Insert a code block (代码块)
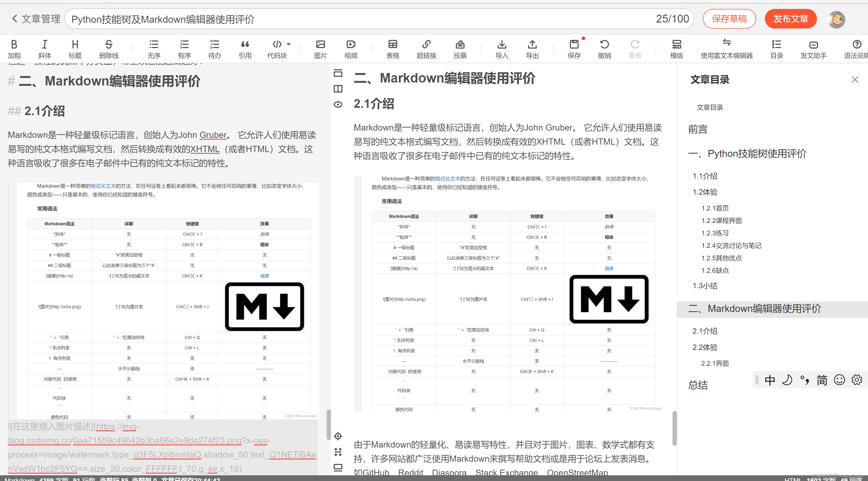Image resolution: width=868 pixels, height=481 pixels. 277,49
